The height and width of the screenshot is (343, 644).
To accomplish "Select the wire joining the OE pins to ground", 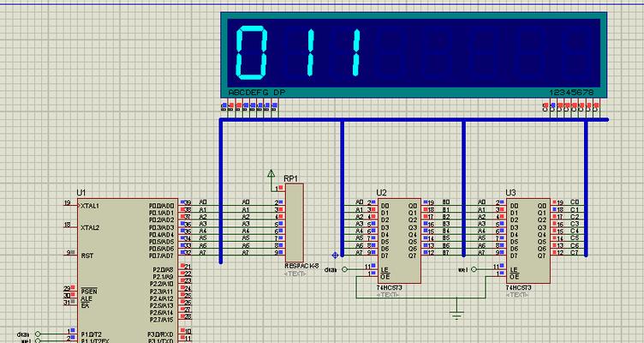I will point(421,298).
